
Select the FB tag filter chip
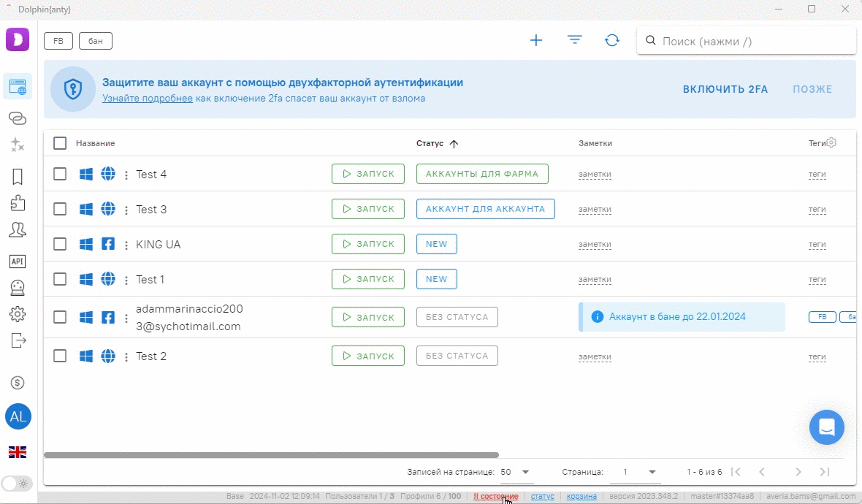tap(58, 41)
